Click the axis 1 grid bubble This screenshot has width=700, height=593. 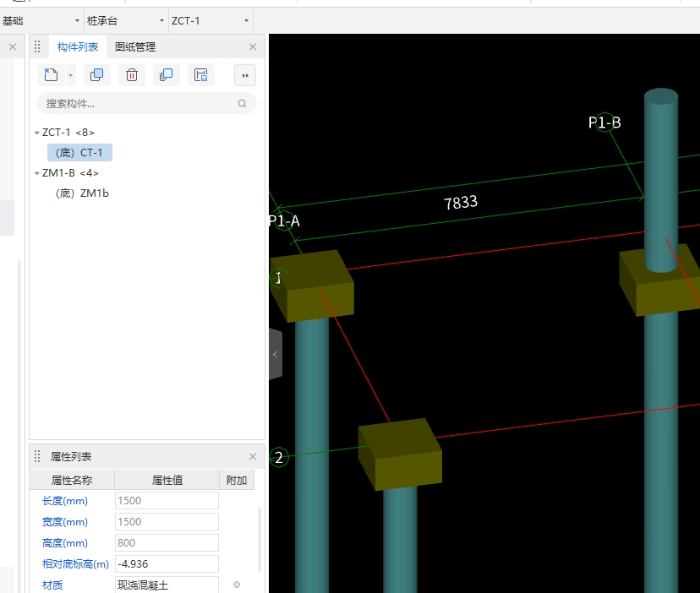pos(279,278)
